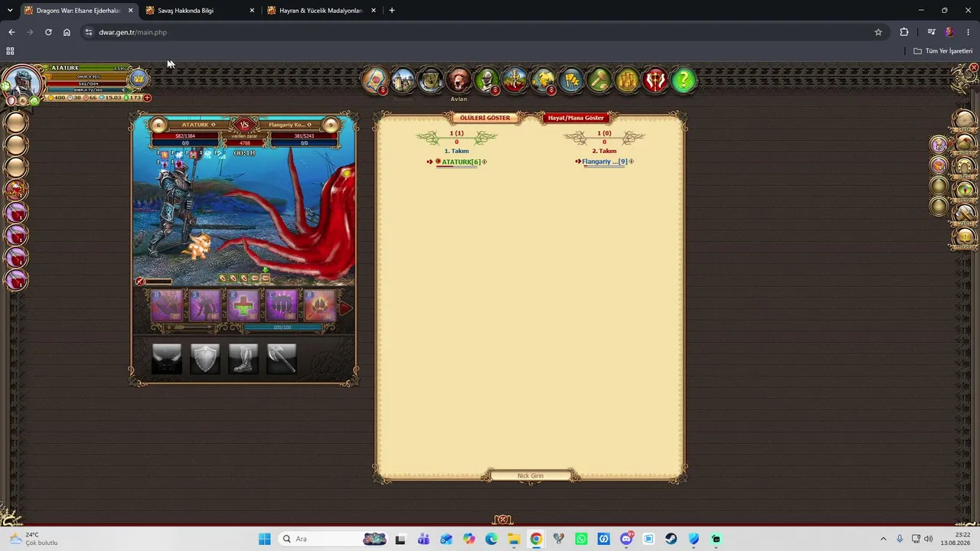Open the green dragon eye icon
The height and width of the screenshot is (551, 980).
pos(965,191)
